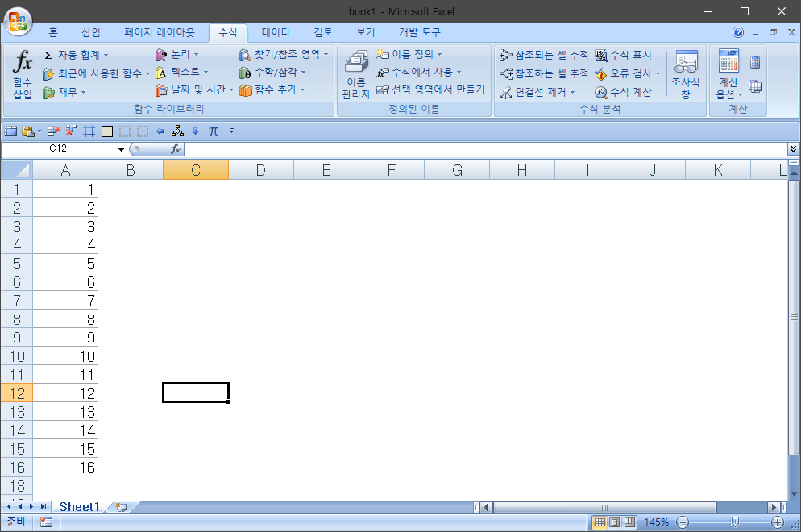
Task: Click the calculator (Calculate Now) icon
Action: point(755,62)
